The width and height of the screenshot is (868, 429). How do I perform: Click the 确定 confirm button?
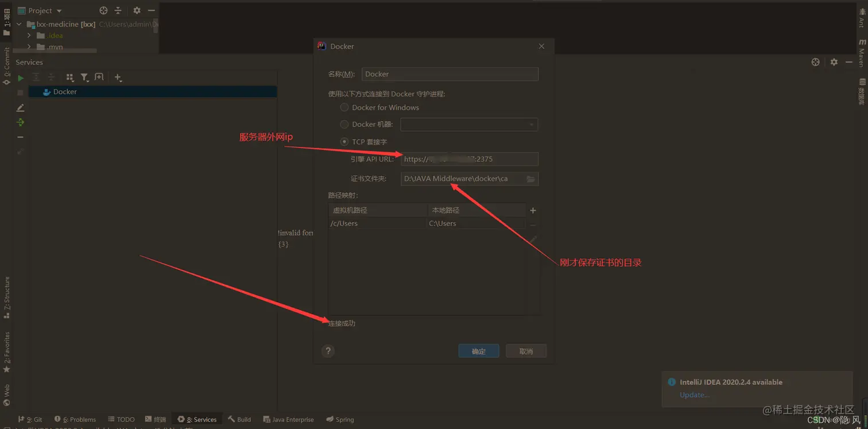click(x=479, y=351)
